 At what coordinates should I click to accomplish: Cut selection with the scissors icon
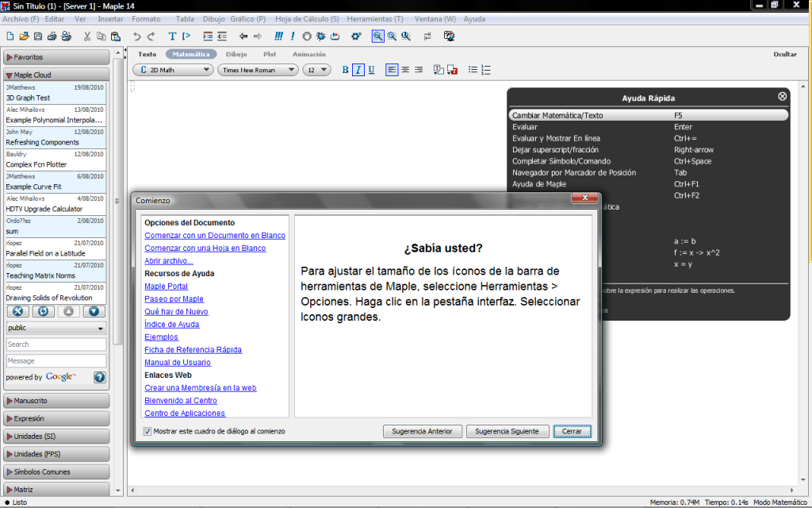tap(87, 37)
